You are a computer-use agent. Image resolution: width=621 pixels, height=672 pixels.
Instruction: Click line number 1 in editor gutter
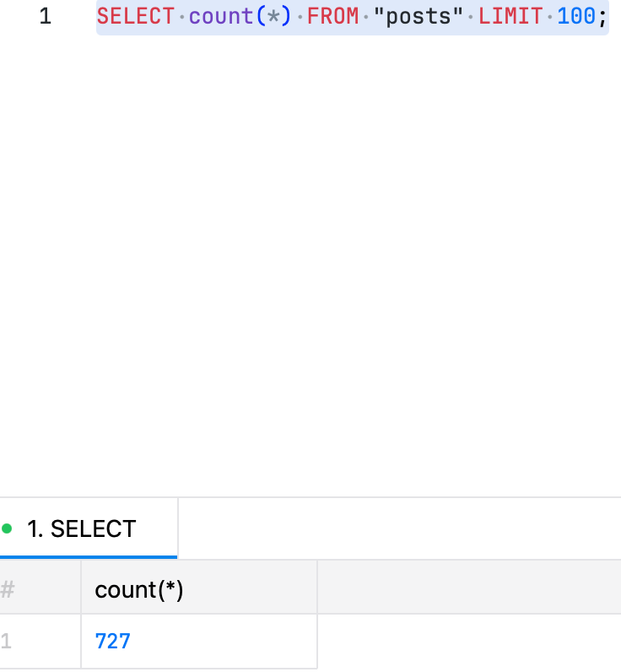click(x=45, y=17)
